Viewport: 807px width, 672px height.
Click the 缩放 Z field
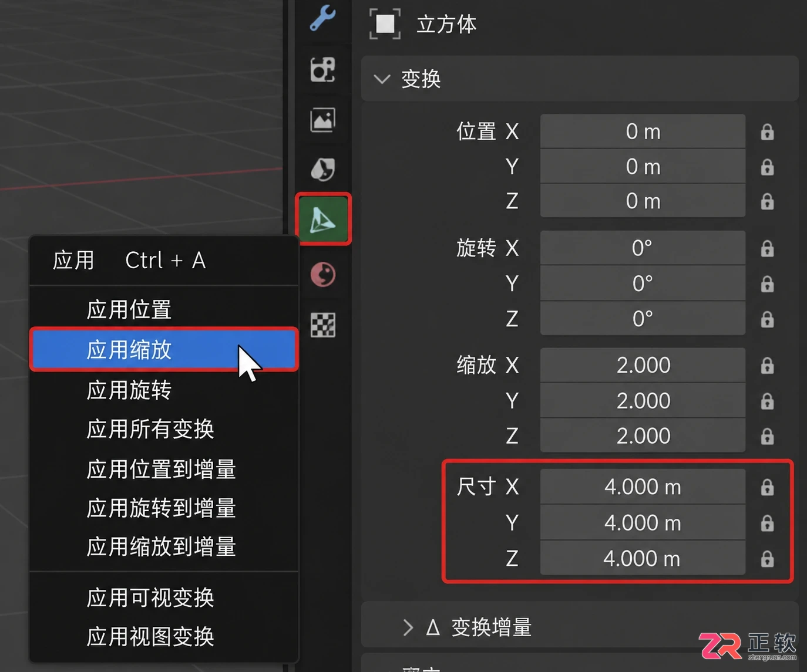tap(643, 435)
